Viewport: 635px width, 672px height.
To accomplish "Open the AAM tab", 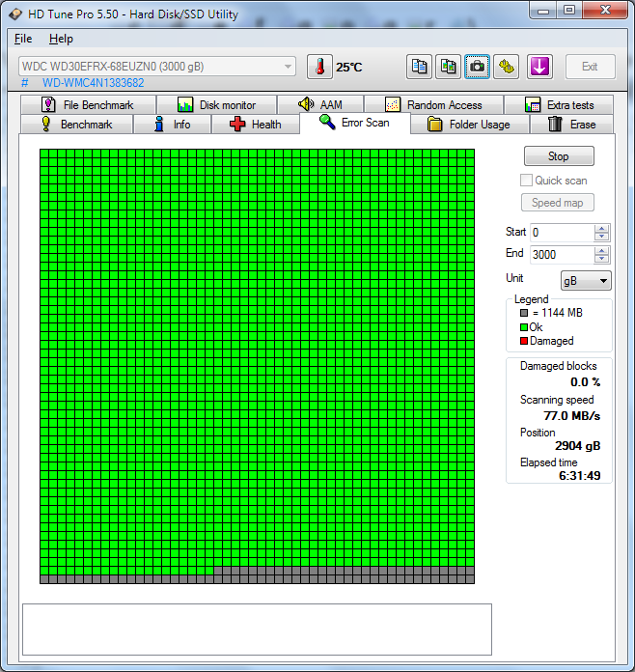I will [320, 104].
